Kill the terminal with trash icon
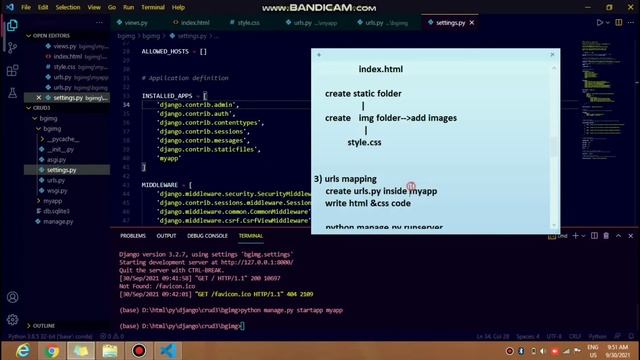Viewport: 640px width, 360px height. [606, 236]
